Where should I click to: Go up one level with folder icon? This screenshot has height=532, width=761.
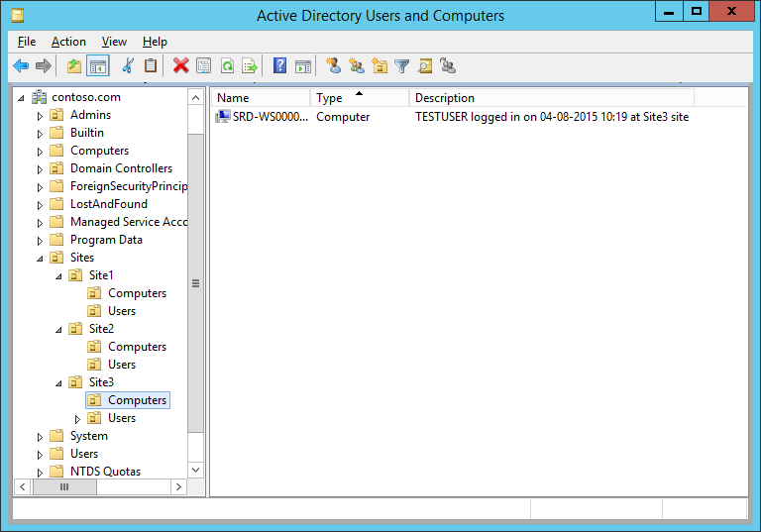click(74, 65)
